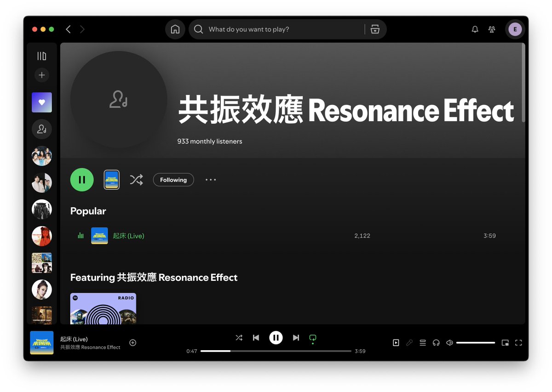Expand Your Library sidebar icon
Viewport: 552px width, 392px height.
[x=42, y=56]
